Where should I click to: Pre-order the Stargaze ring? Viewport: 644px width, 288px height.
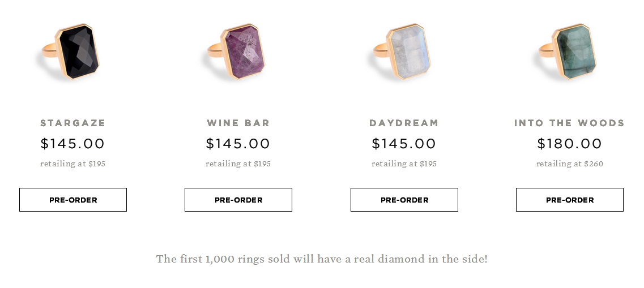pyautogui.click(x=73, y=200)
